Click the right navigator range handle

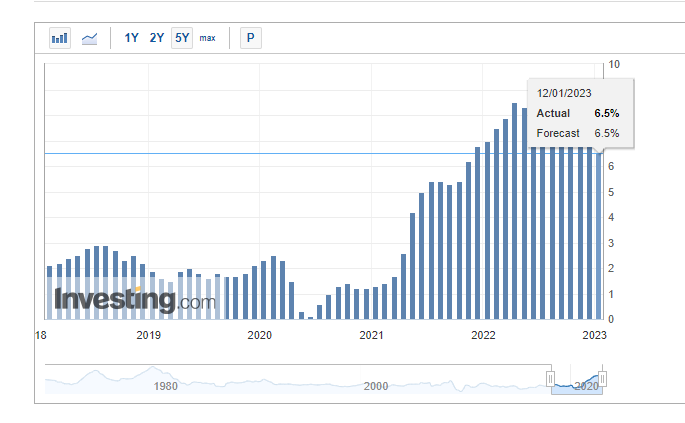click(x=602, y=378)
